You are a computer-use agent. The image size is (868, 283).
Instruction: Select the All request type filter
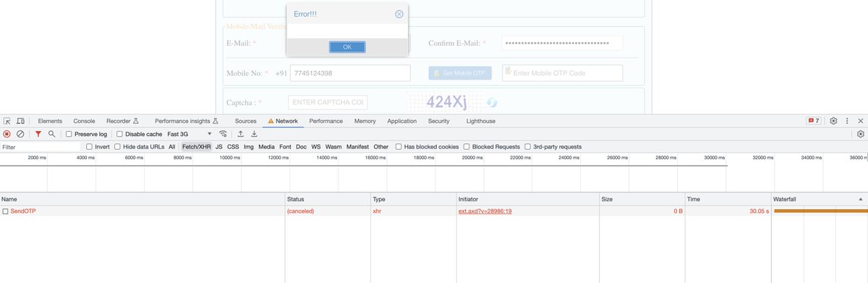172,147
